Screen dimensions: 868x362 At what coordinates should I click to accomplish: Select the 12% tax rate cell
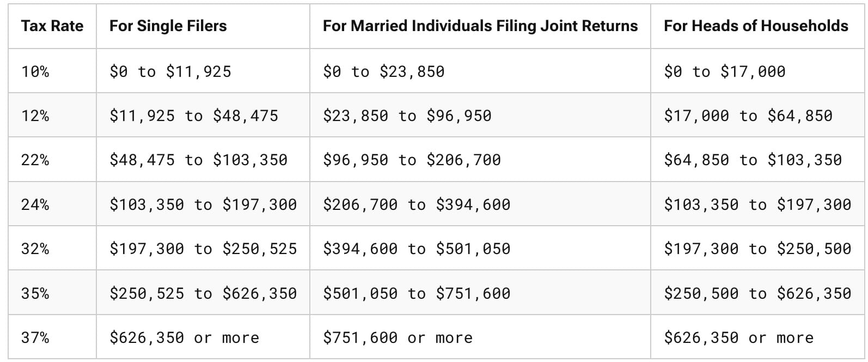tap(35, 116)
